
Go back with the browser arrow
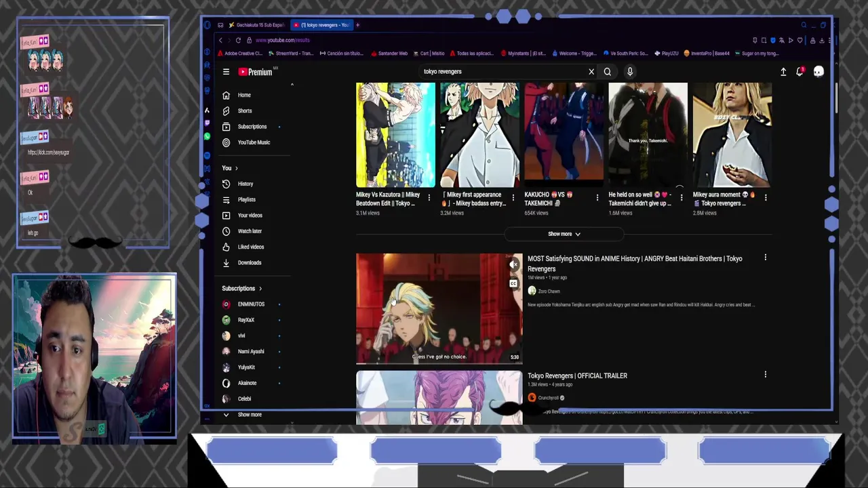tap(220, 40)
